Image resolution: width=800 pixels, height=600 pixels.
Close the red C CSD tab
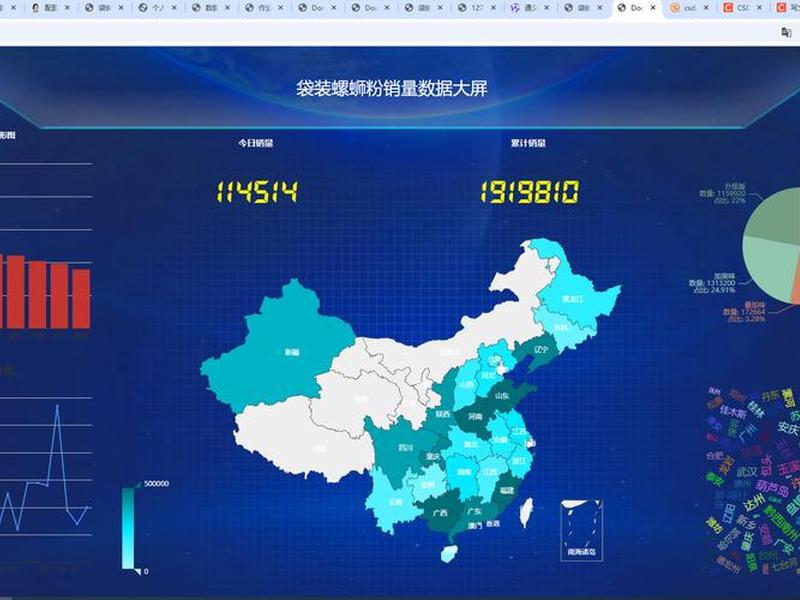760,8
